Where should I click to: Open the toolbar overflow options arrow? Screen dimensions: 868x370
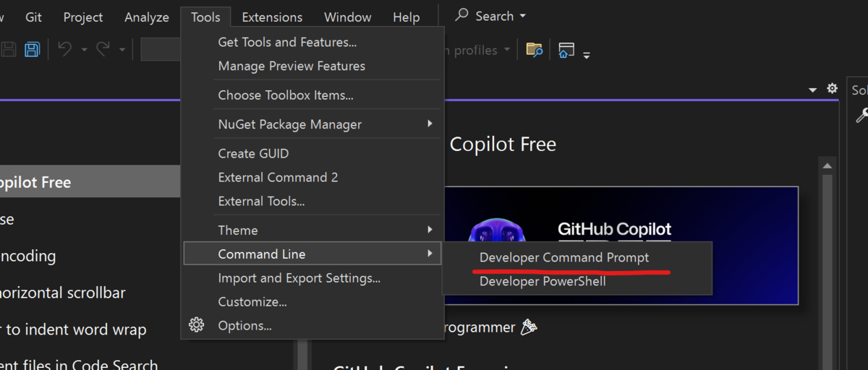[587, 54]
